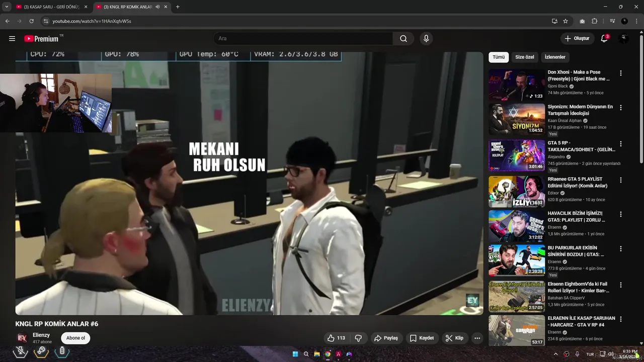
Task: Bookmark this page with star icon
Action: (x=566, y=21)
